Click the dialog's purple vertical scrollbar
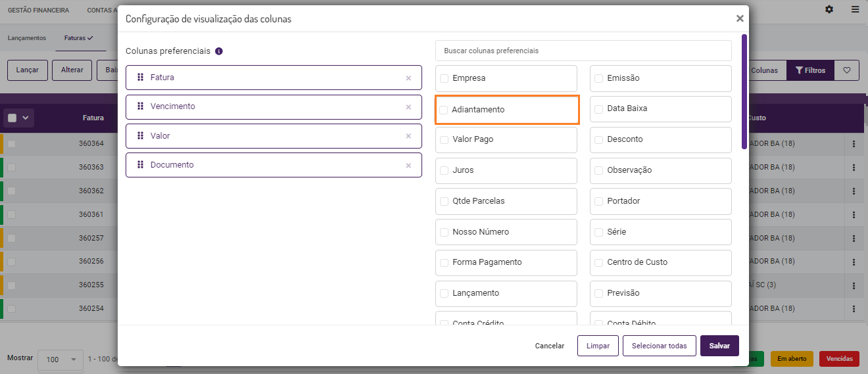 pyautogui.click(x=744, y=92)
